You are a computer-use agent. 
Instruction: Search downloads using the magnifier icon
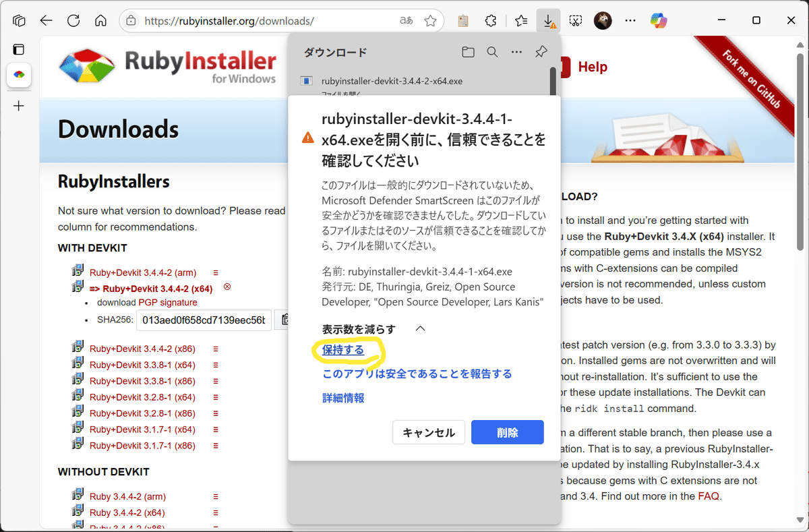492,52
